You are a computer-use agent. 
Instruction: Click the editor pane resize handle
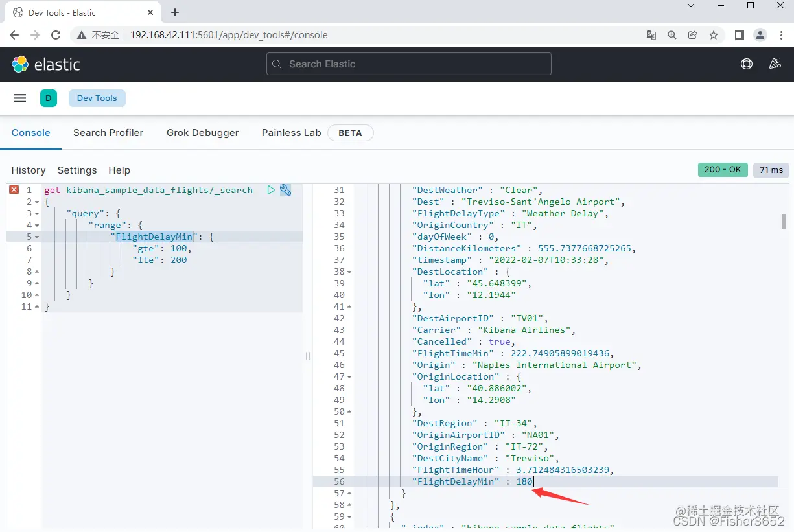308,356
